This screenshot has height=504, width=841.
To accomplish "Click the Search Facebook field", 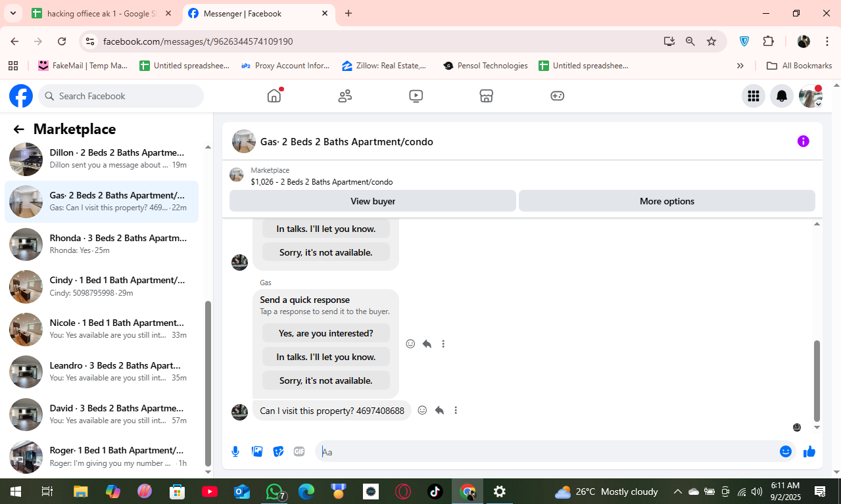I will point(121,96).
